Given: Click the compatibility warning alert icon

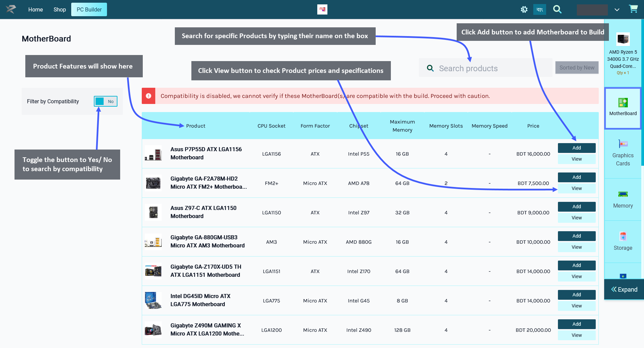Looking at the screenshot, I should click(x=149, y=96).
